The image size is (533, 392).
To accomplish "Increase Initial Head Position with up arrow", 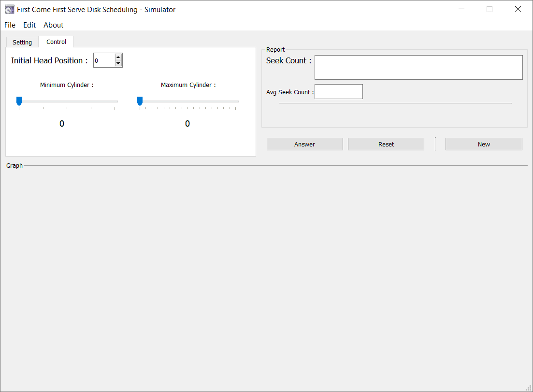I will tap(118, 57).
